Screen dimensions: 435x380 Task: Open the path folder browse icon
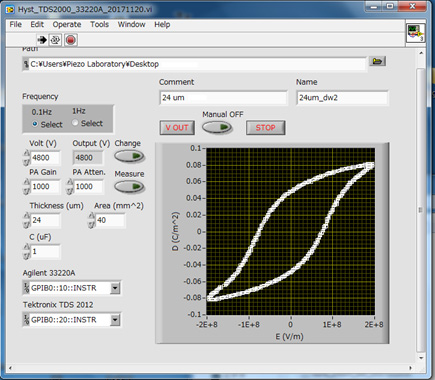pos(377,61)
